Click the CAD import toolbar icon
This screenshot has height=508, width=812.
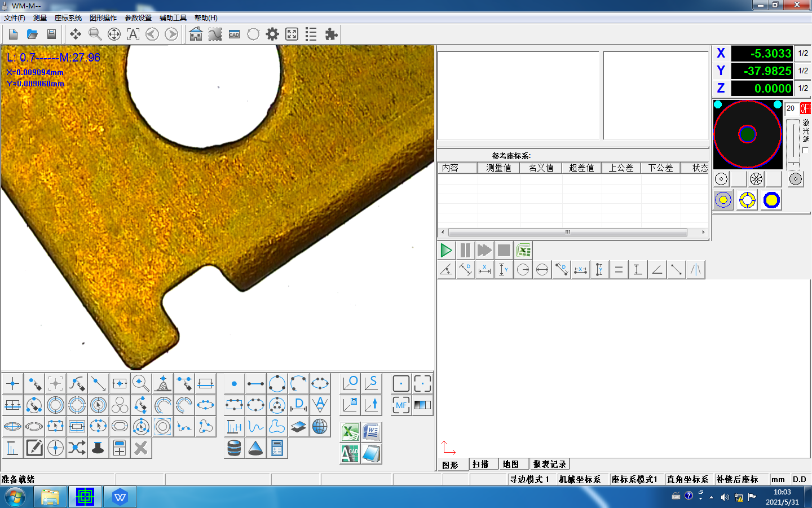click(x=235, y=34)
